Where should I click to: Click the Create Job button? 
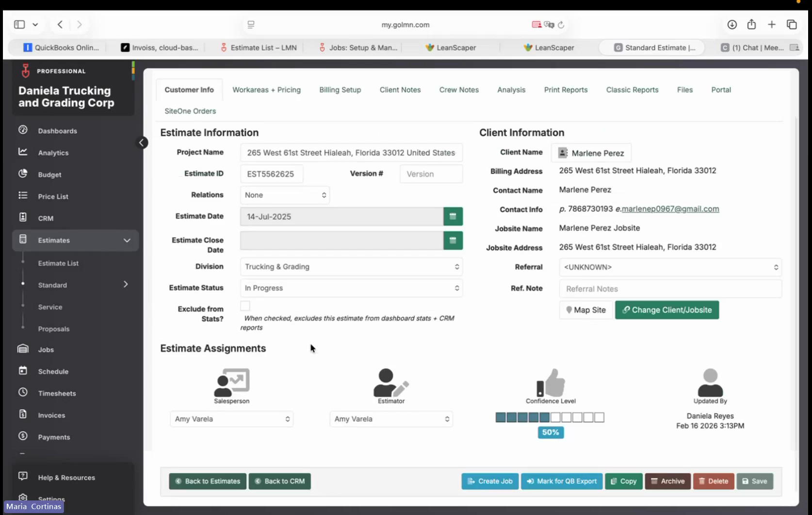(x=490, y=481)
